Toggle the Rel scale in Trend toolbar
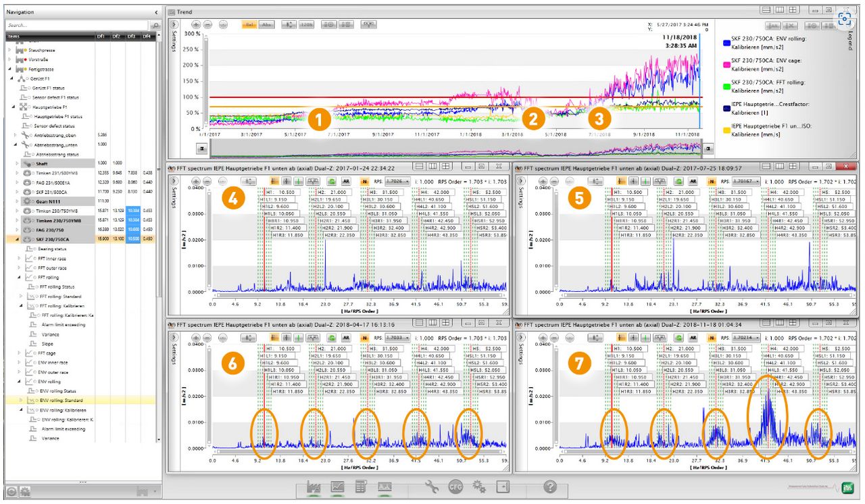865x504 pixels. click(x=250, y=24)
